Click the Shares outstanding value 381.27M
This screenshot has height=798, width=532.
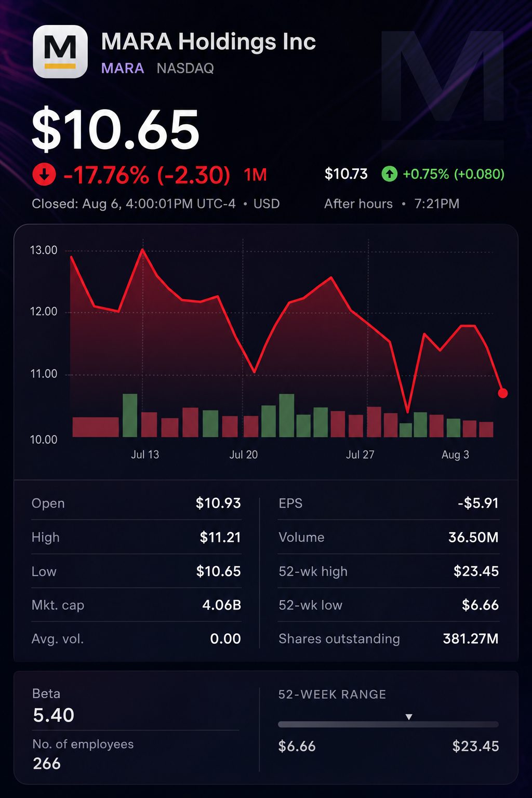tap(470, 639)
